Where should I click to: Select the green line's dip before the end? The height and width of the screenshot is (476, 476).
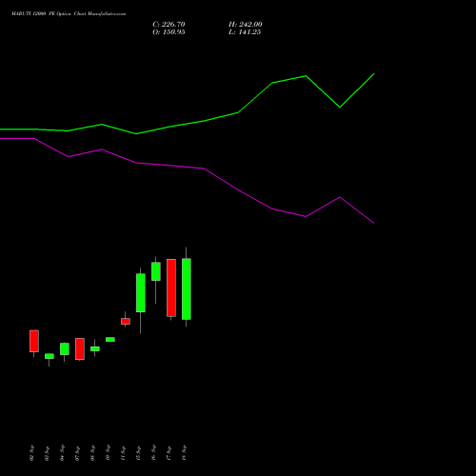tap(340, 108)
